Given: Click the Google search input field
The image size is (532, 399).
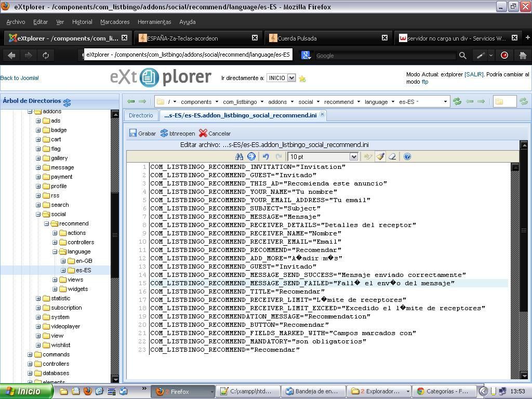Looking at the screenshot, I should click(x=385, y=55).
